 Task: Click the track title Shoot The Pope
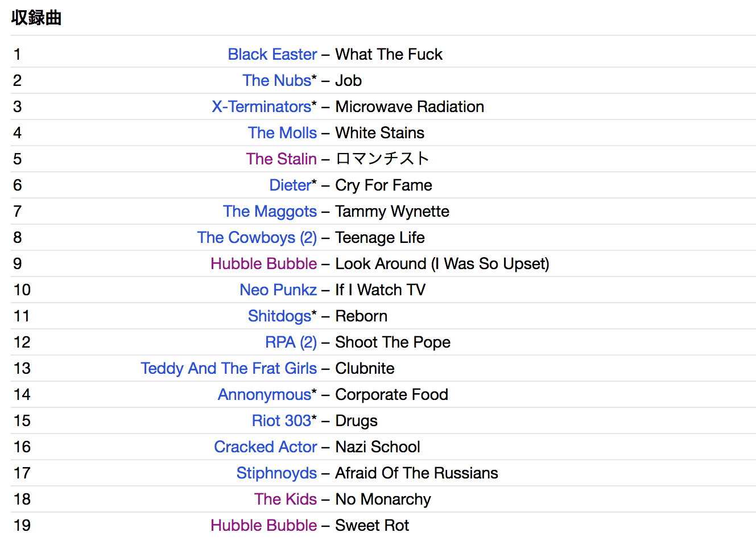393,342
